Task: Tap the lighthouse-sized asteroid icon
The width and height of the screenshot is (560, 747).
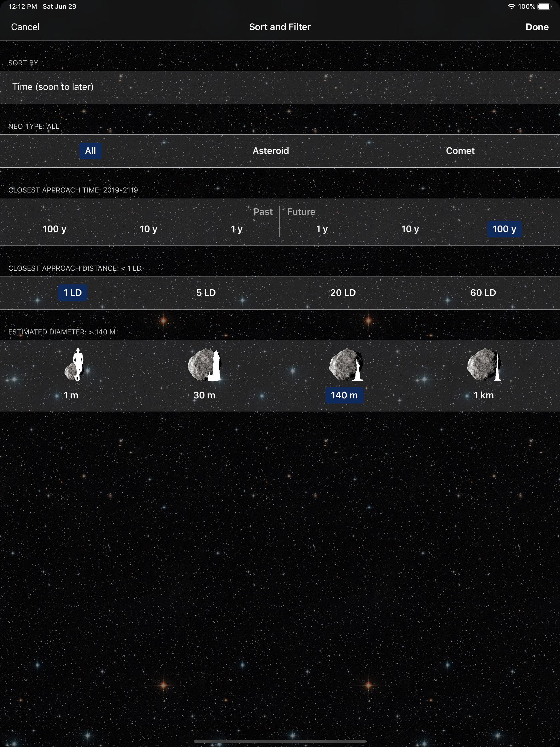Action: coord(204,365)
